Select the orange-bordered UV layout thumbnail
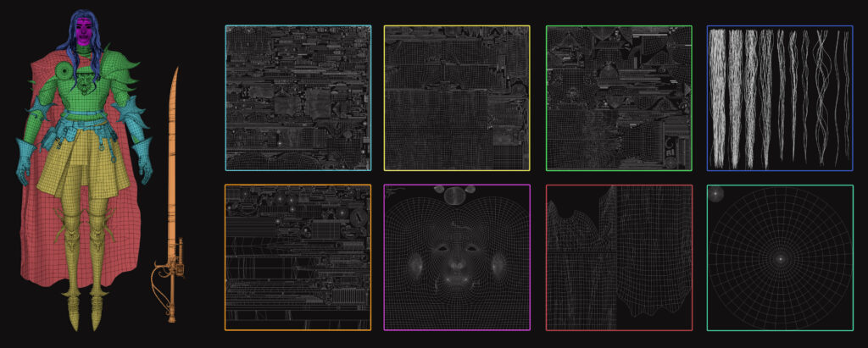The height and width of the screenshot is (348, 868). tap(298, 257)
